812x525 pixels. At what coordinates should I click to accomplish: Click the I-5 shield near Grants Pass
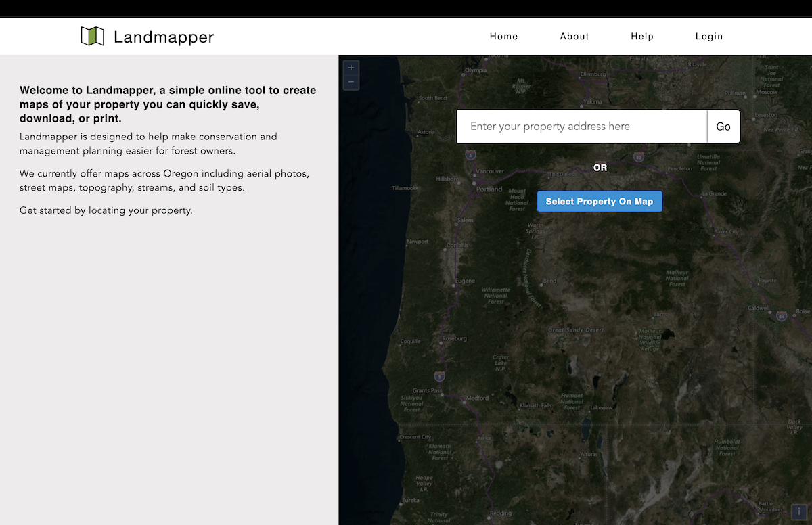pos(440,376)
